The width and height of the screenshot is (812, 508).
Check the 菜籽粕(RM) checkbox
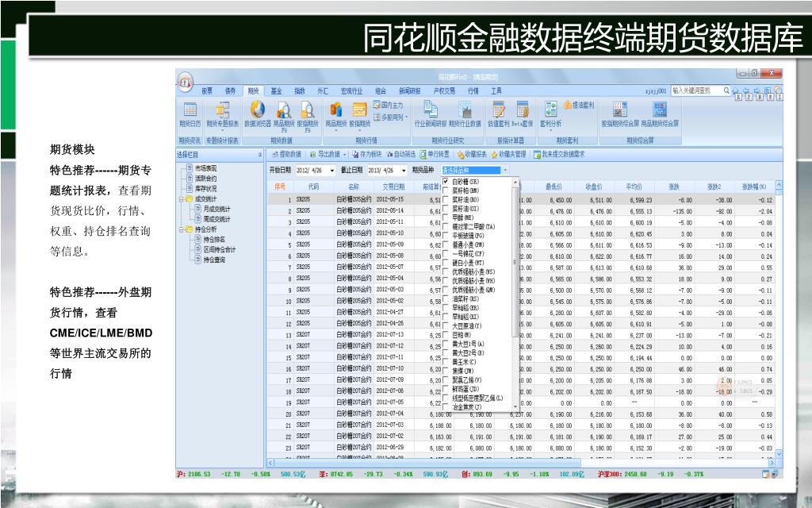coord(446,190)
